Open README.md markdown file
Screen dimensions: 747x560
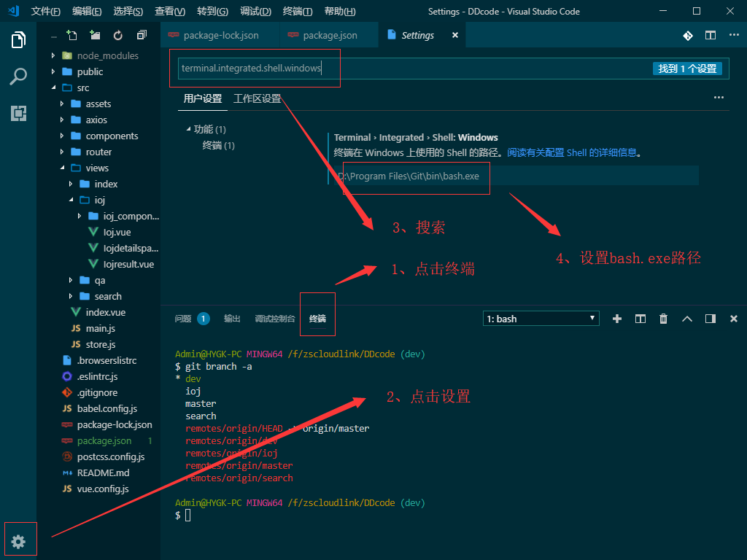(x=103, y=472)
